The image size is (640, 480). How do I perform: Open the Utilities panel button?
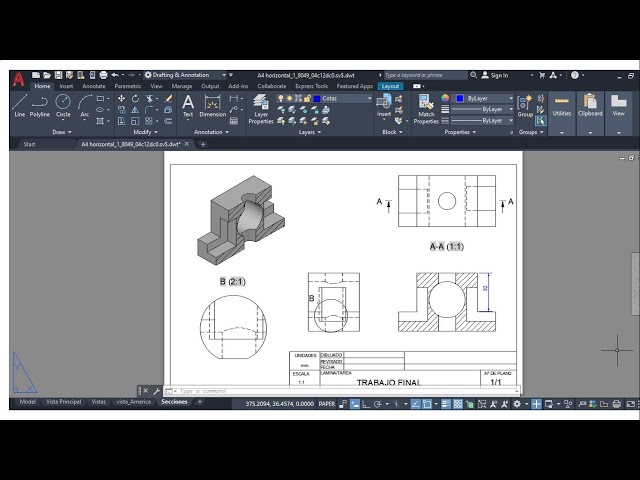(x=562, y=113)
